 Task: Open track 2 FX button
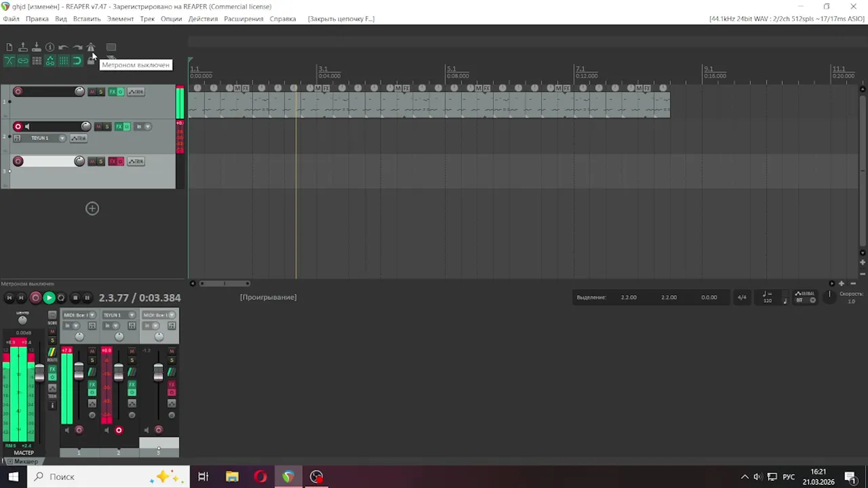pos(119,126)
